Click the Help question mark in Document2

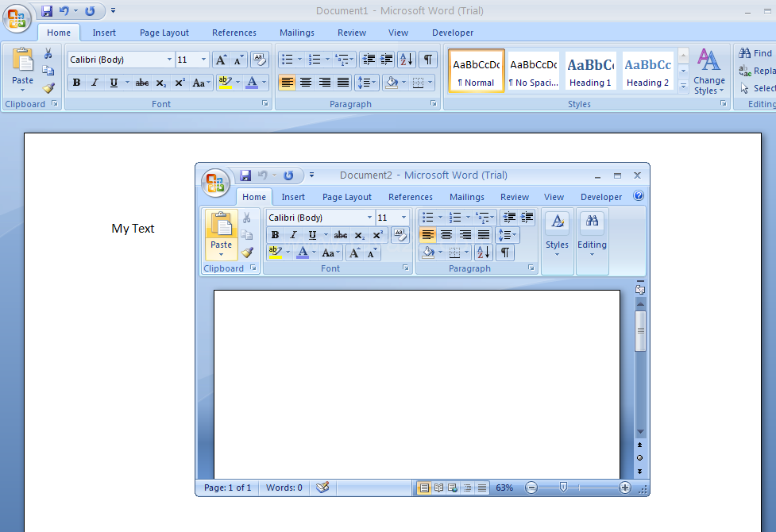639,196
